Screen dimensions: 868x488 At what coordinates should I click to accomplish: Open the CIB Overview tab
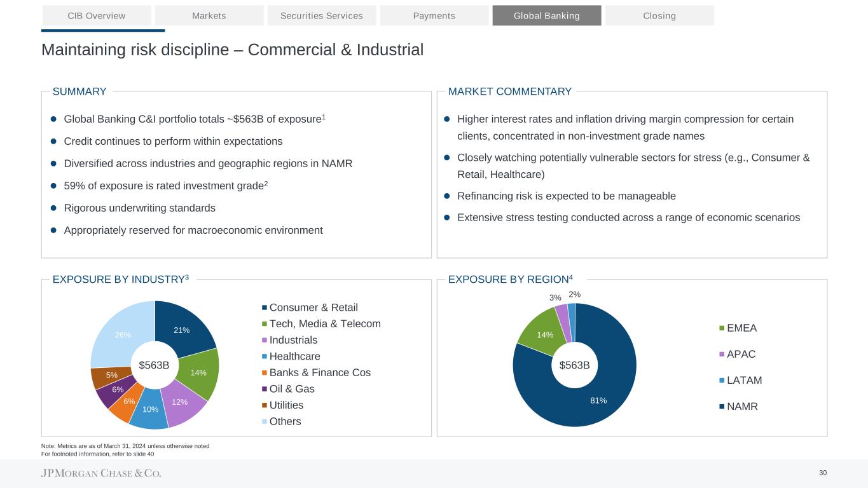[x=97, y=15]
